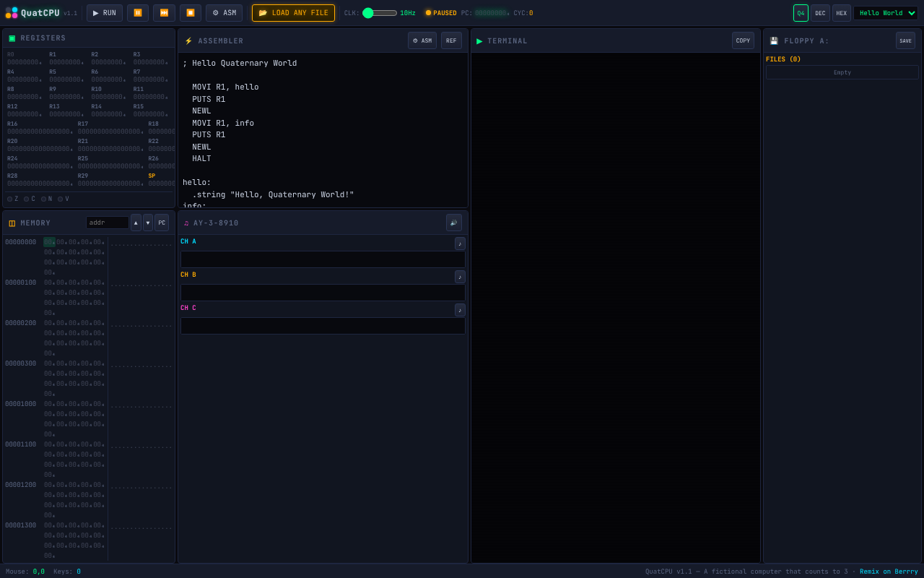This screenshot has width=924, height=578.
Task: Start the program with the RUN button
Action: [x=105, y=13]
